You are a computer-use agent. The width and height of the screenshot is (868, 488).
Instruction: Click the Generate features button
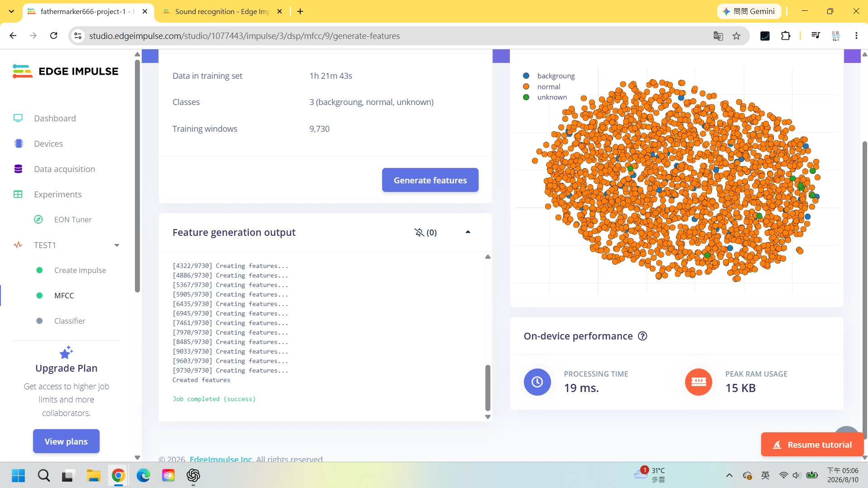(x=430, y=180)
